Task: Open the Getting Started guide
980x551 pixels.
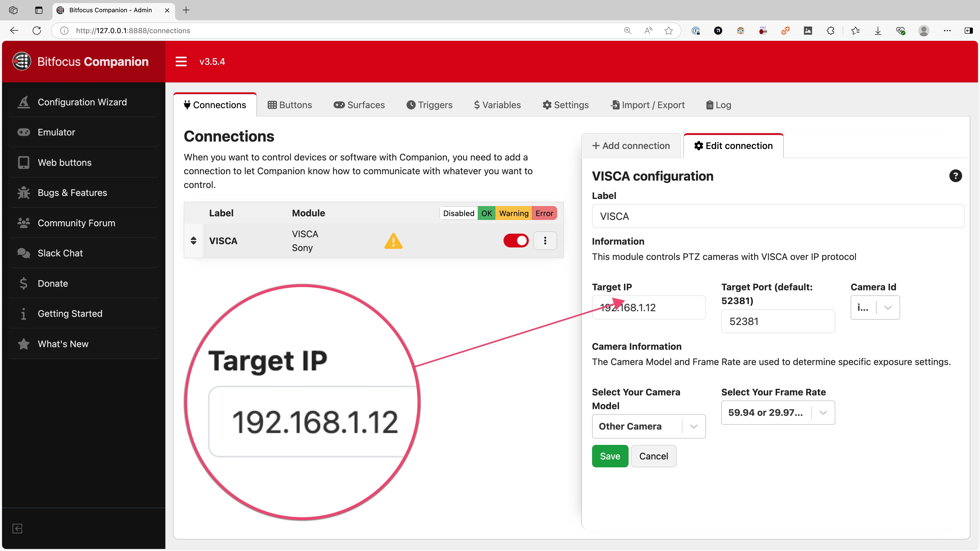Action: coord(83,314)
